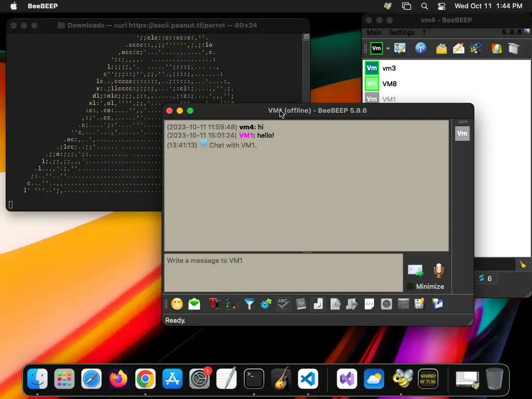
Task: Click the Vm status avatar in BeeBEEP toolbar
Action: tap(377, 48)
